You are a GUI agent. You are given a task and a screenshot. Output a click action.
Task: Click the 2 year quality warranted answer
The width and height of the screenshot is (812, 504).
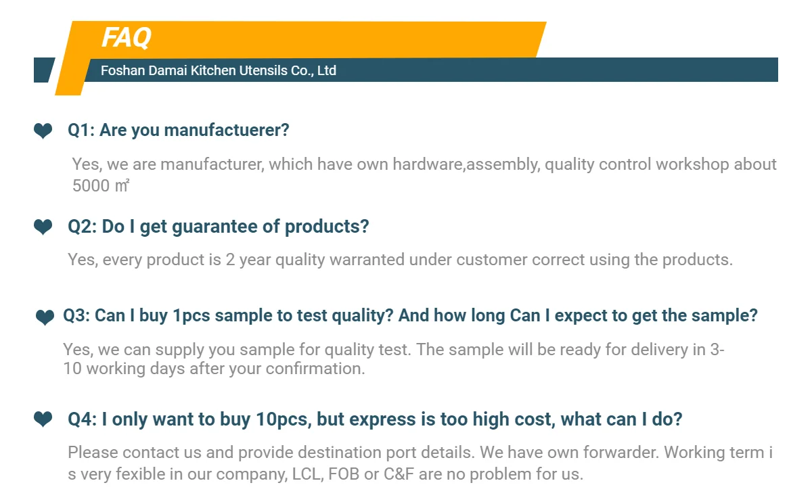(400, 260)
